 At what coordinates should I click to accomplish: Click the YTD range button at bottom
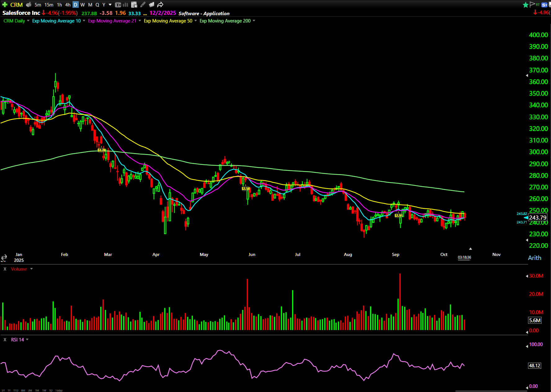[16, 390]
